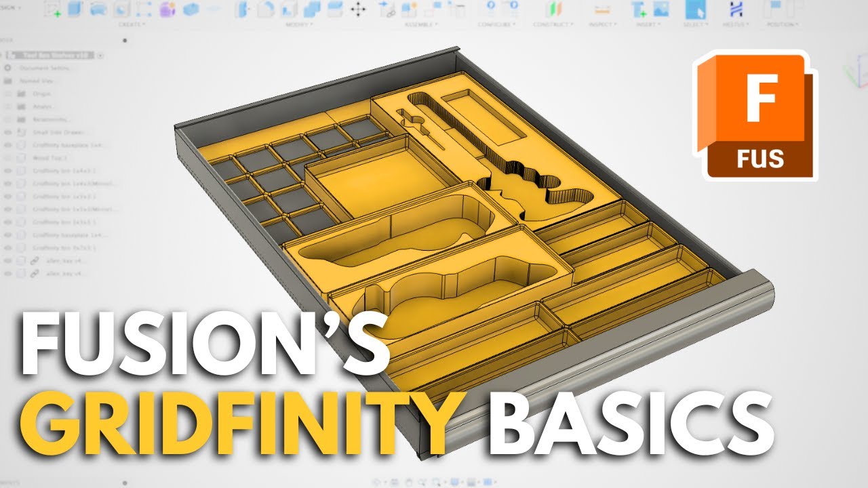
Task: Start a new sketch with Create Sketch icon
Action: point(54,9)
